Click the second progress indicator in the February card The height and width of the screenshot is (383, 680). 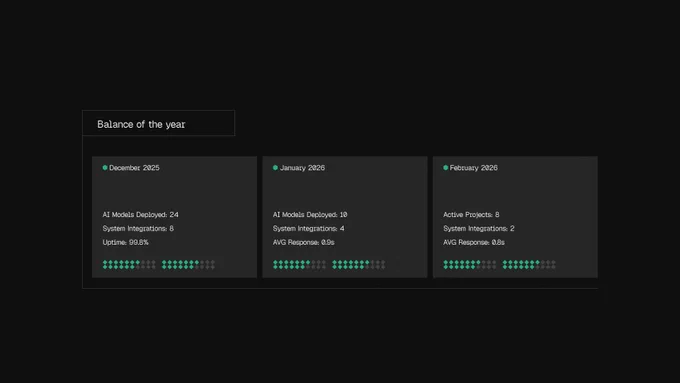[529, 265]
